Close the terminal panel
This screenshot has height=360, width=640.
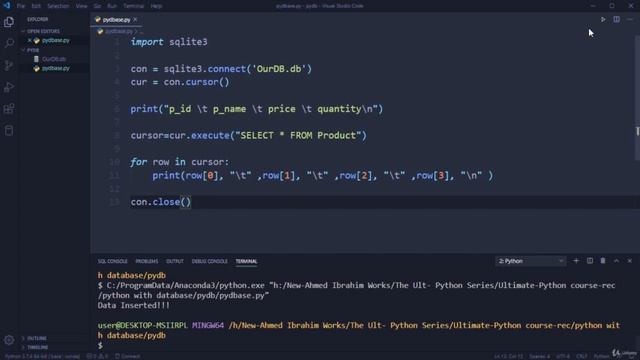pyautogui.click(x=629, y=261)
